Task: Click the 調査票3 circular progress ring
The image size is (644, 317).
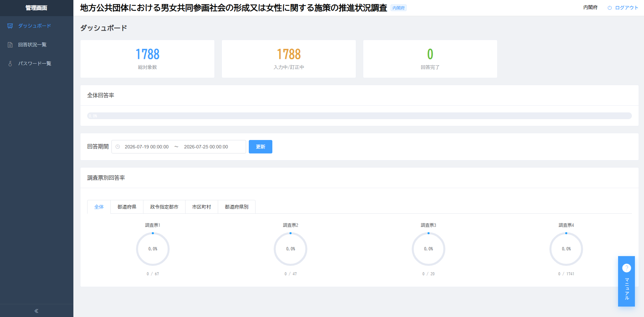Action: [x=429, y=249]
